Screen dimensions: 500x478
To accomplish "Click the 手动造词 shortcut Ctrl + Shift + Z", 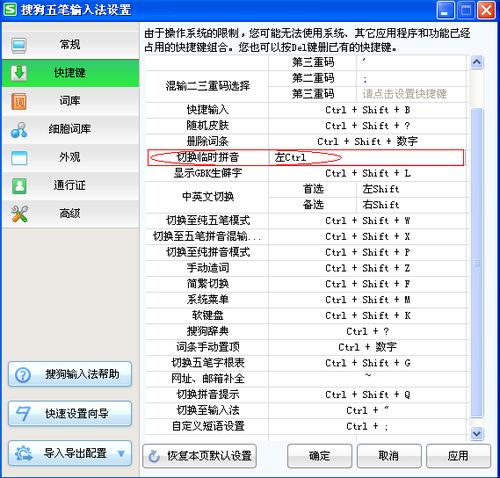I will 367,268.
